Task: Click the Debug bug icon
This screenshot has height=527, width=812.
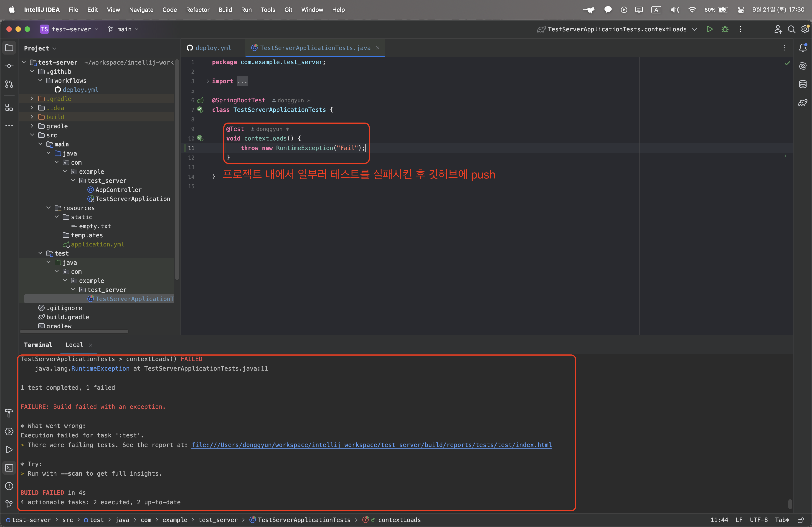Action: 725,29
